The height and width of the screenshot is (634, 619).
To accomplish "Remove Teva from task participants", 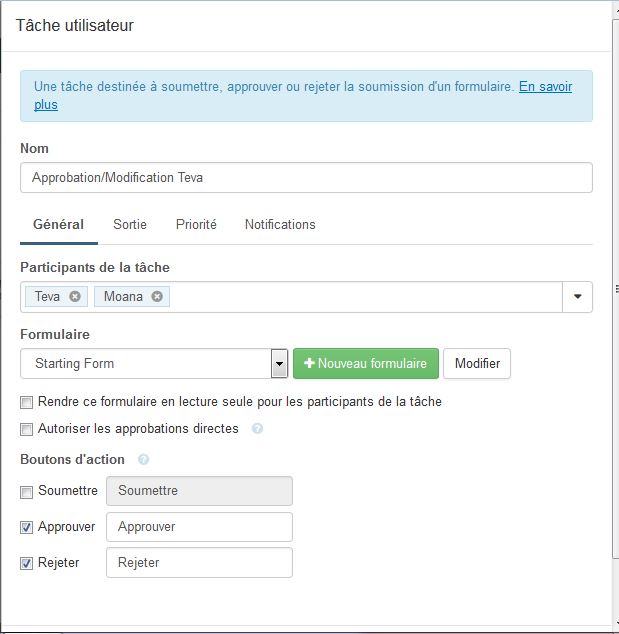I will pyautogui.click(x=75, y=297).
